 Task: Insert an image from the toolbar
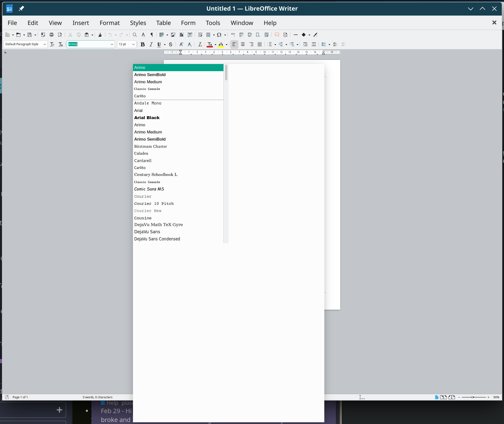[x=173, y=35]
